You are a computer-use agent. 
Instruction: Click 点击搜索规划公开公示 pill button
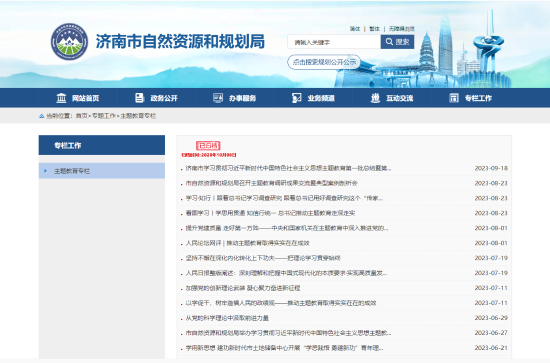pyautogui.click(x=324, y=62)
